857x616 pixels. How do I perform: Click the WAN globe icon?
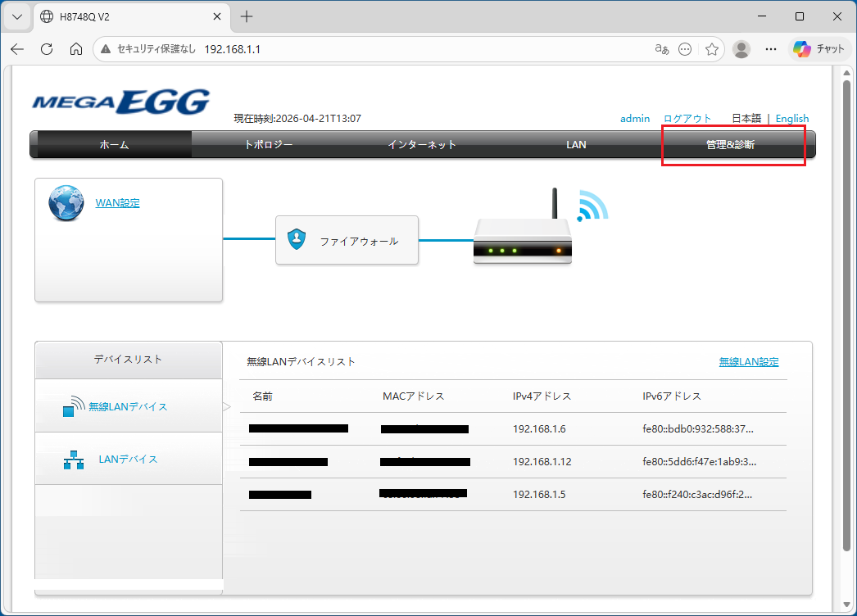tap(66, 203)
